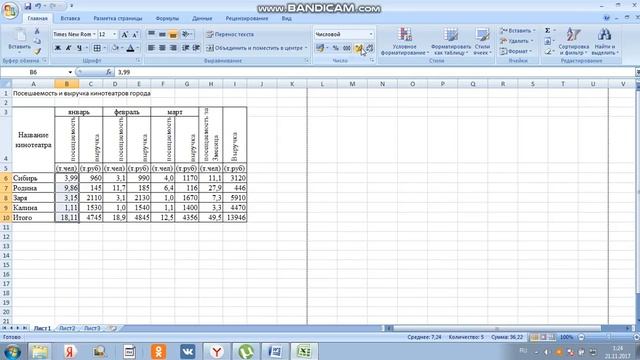Open uTorrent from taskbar

click(246, 351)
